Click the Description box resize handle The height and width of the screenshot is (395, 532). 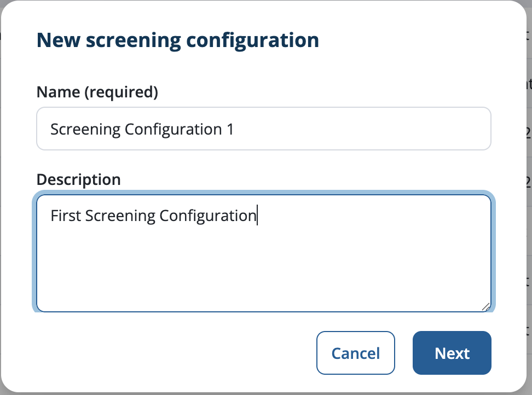point(486,306)
